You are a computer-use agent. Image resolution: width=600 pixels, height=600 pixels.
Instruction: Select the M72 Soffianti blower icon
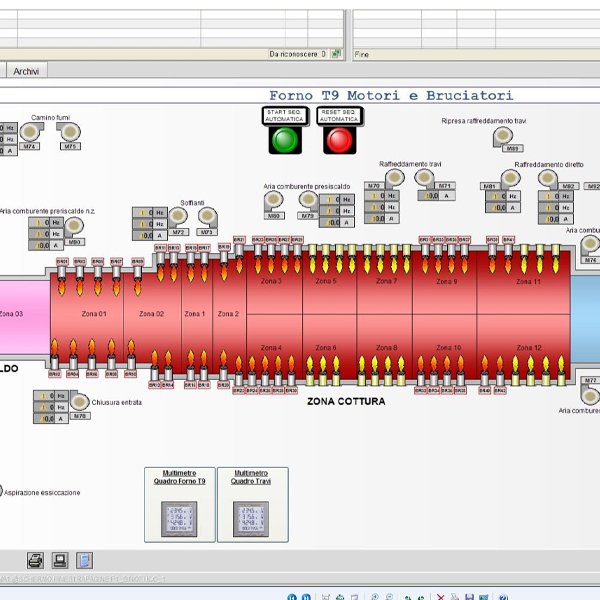[x=179, y=219]
